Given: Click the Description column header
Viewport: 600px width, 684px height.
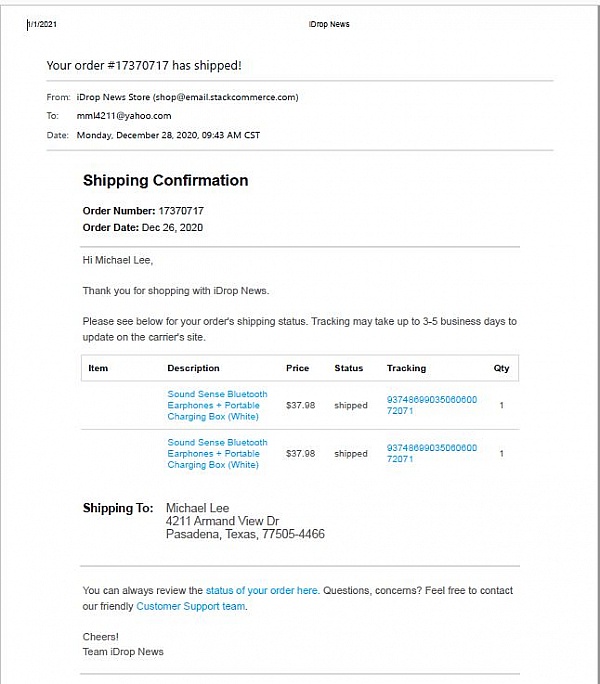Looking at the screenshot, I should (193, 368).
